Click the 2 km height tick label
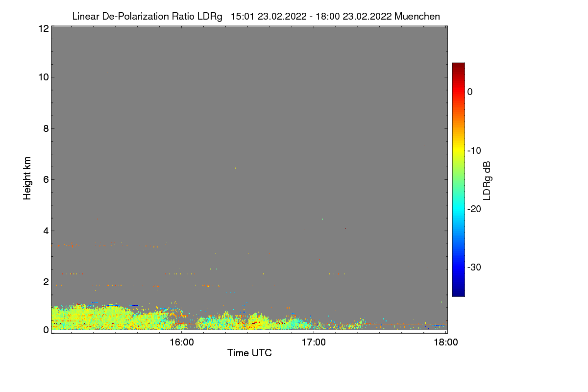The height and width of the screenshot is (392, 588). click(46, 282)
